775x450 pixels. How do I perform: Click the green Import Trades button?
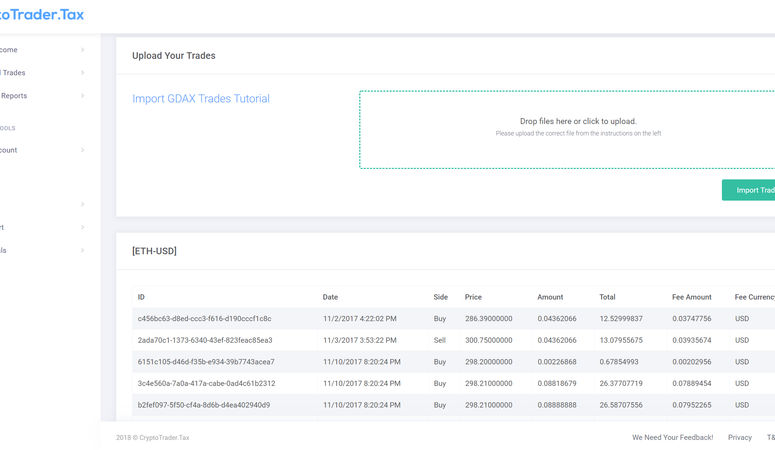point(748,190)
